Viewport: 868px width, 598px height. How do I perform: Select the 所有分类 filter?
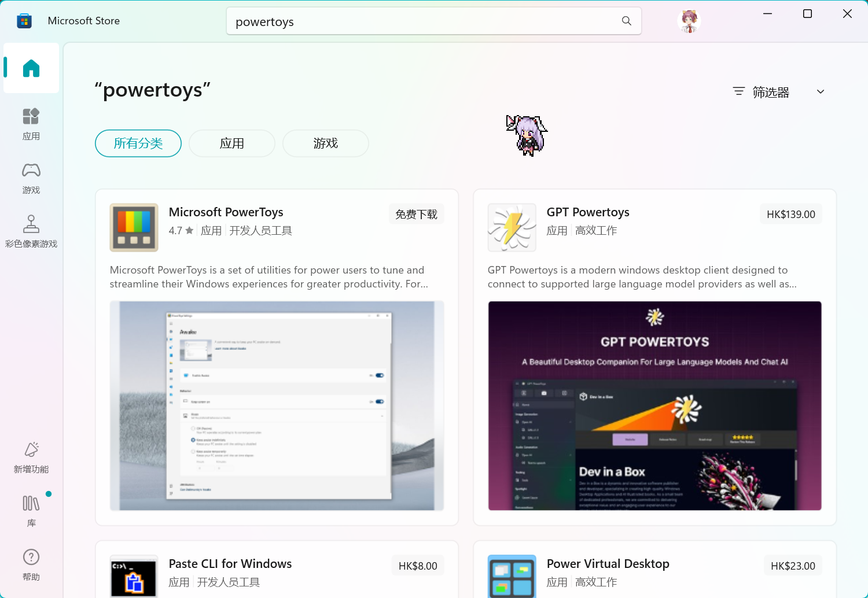point(138,143)
